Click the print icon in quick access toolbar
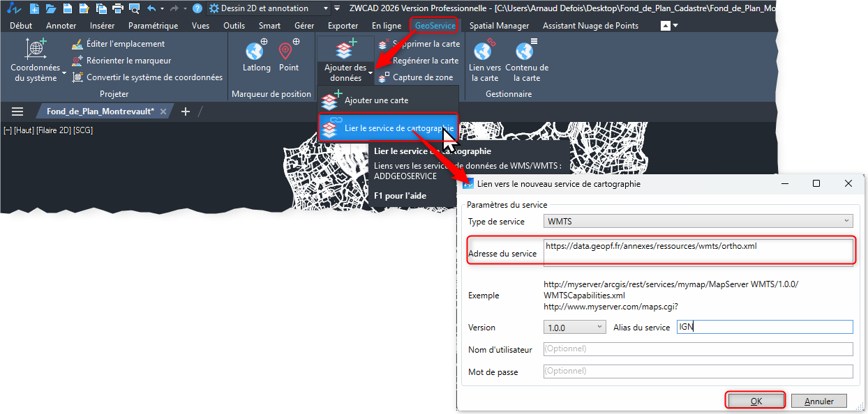 click(117, 8)
